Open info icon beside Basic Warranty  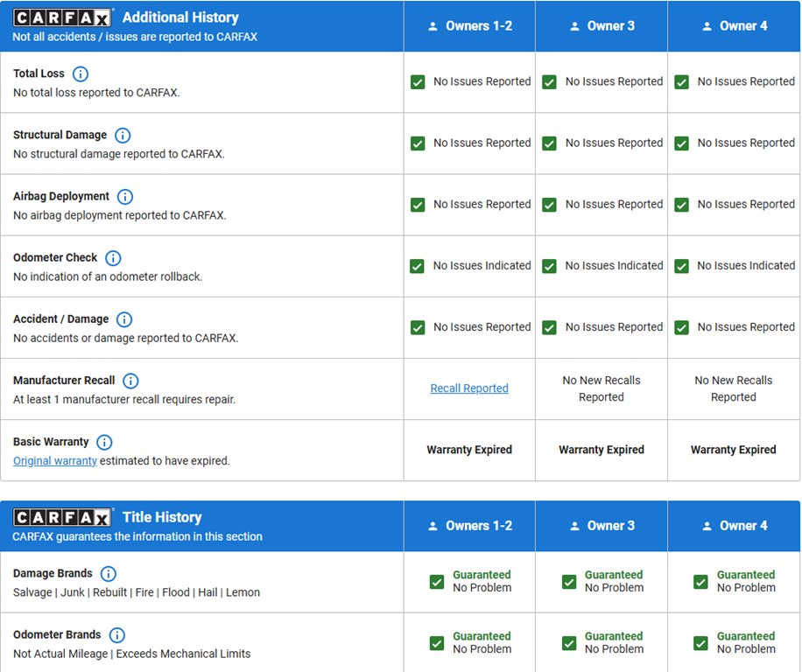[104, 442]
